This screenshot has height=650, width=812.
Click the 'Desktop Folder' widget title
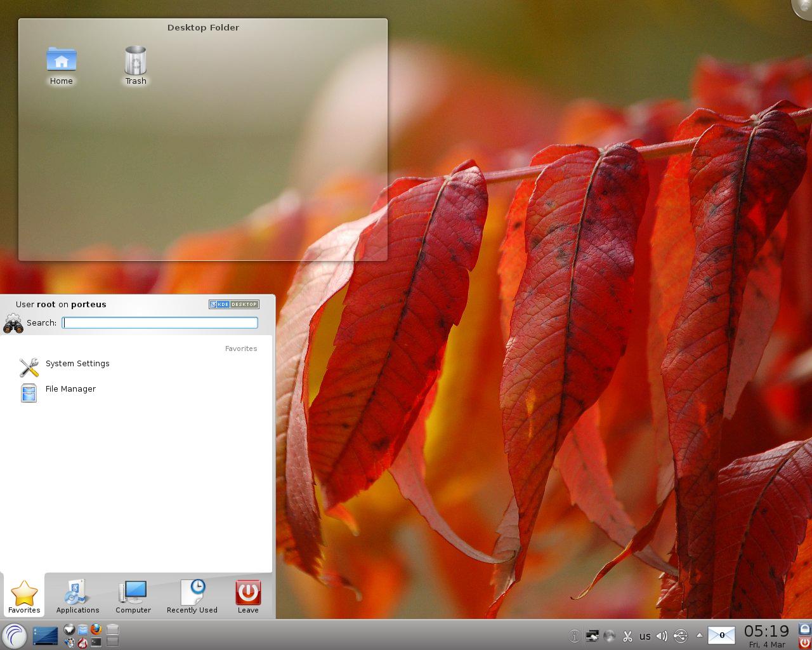[203, 27]
